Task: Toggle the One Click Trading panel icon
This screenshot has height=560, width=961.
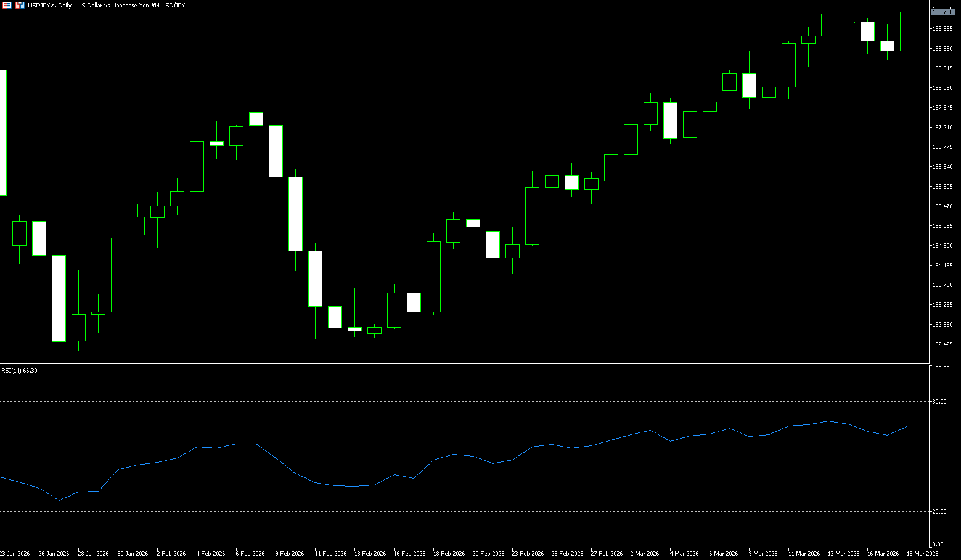Action: [x=20, y=5]
